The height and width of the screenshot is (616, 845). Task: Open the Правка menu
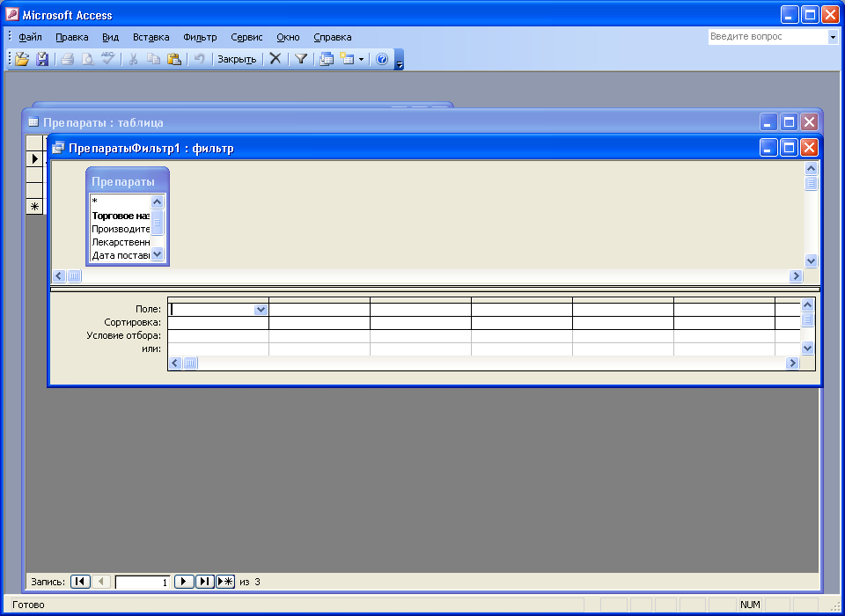click(71, 37)
